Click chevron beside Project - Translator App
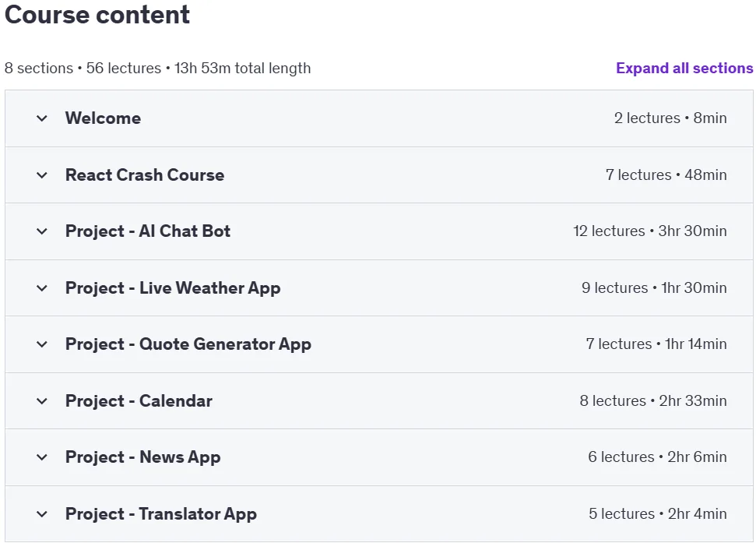Viewport: 756px width, 543px height. (x=42, y=514)
